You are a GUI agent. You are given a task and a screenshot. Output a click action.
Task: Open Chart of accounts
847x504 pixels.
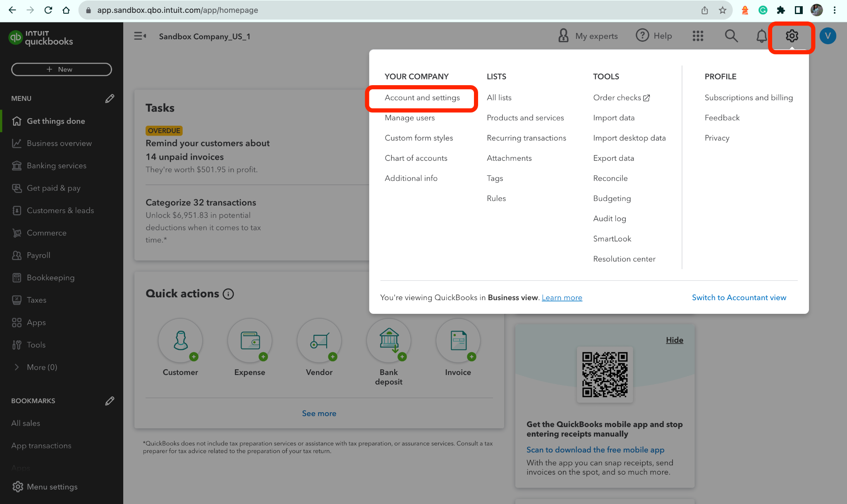click(416, 158)
